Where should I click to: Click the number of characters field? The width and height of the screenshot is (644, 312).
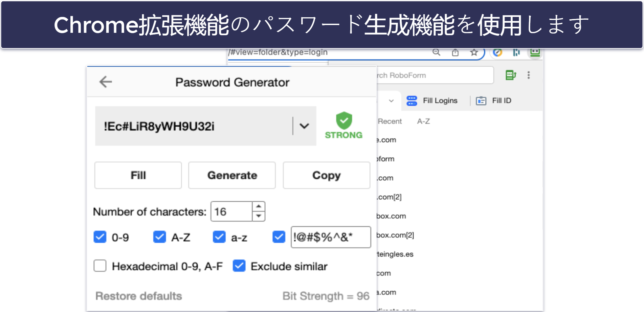231,211
